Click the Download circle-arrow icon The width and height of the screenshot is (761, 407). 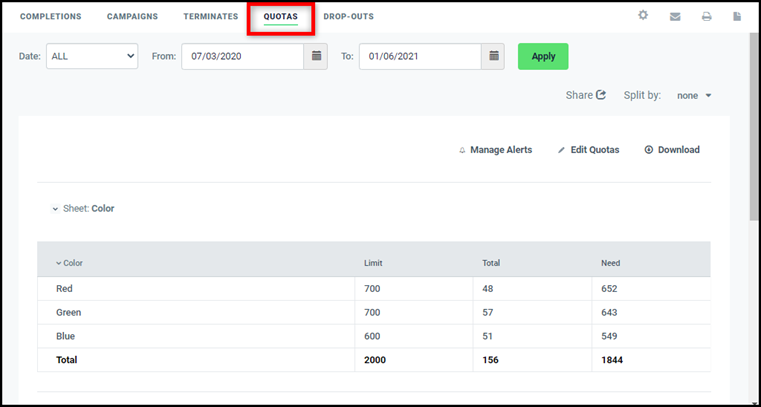pos(649,150)
